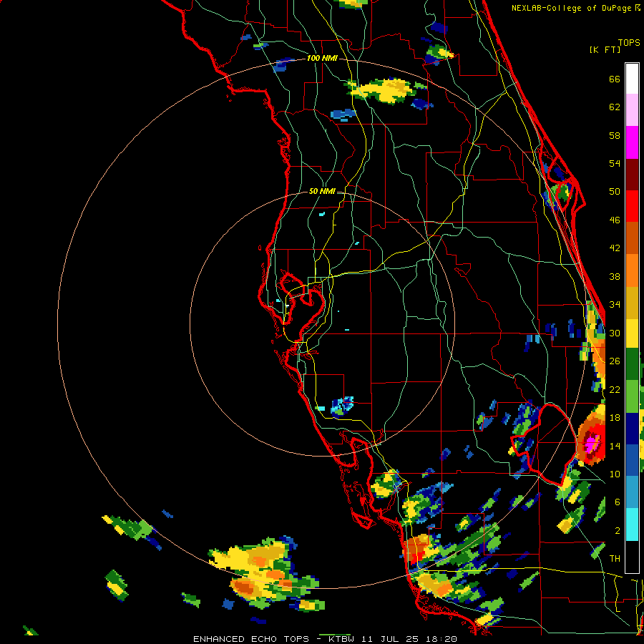Click the 42 legend value
The image size is (644, 644).
point(615,248)
